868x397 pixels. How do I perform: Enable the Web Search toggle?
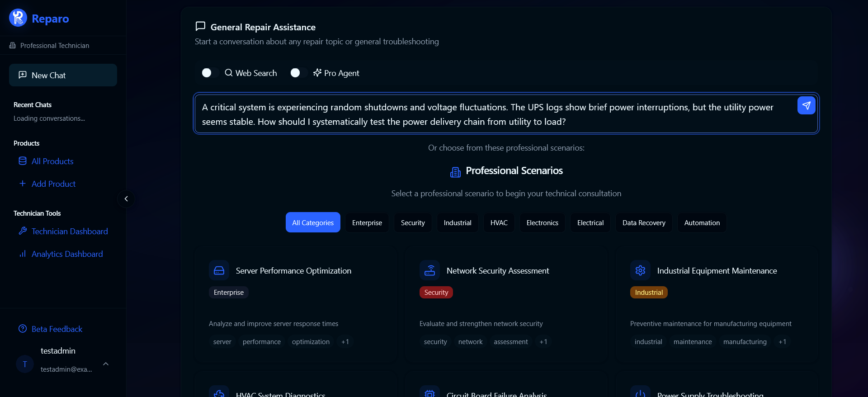pos(210,73)
